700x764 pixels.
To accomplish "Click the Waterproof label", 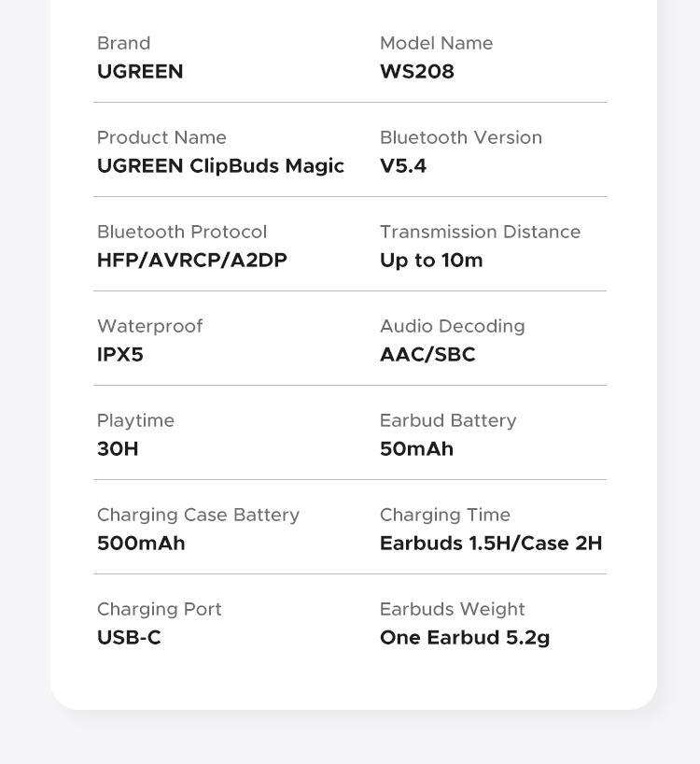I will tap(149, 326).
